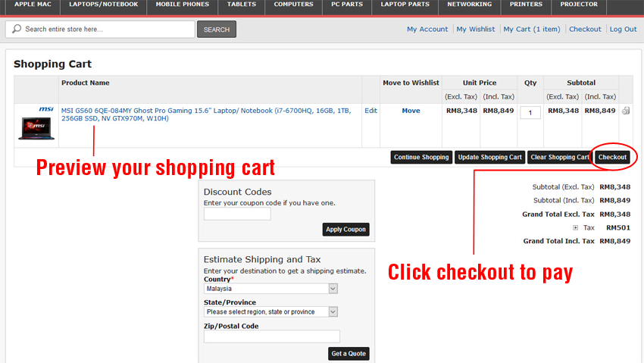Open the Mobile Phones menu

click(x=183, y=5)
